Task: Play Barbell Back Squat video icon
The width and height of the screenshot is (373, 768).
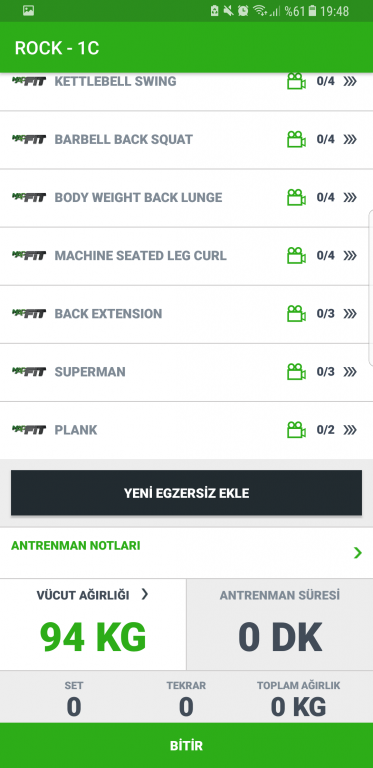Action: pos(296,140)
